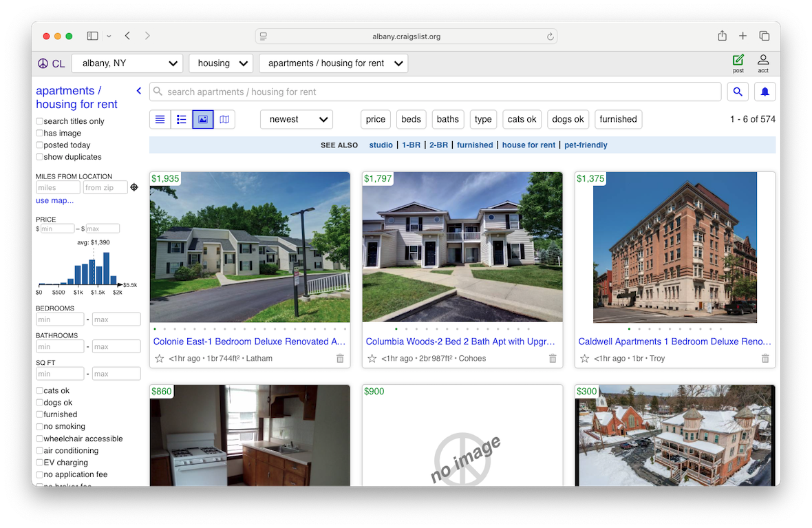Screen dimensions: 812x528
Task: Hide the Caldwell Apartments listing trash icon
Action: 765,359
